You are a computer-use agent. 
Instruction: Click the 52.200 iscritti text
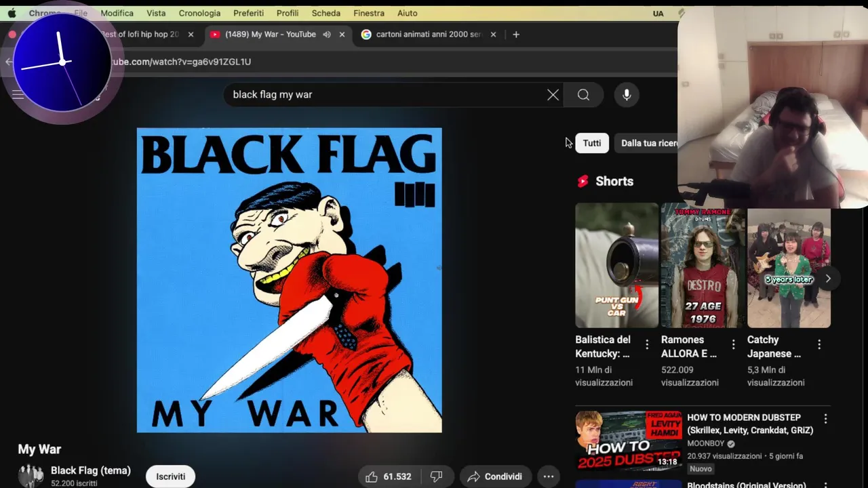coord(74,483)
